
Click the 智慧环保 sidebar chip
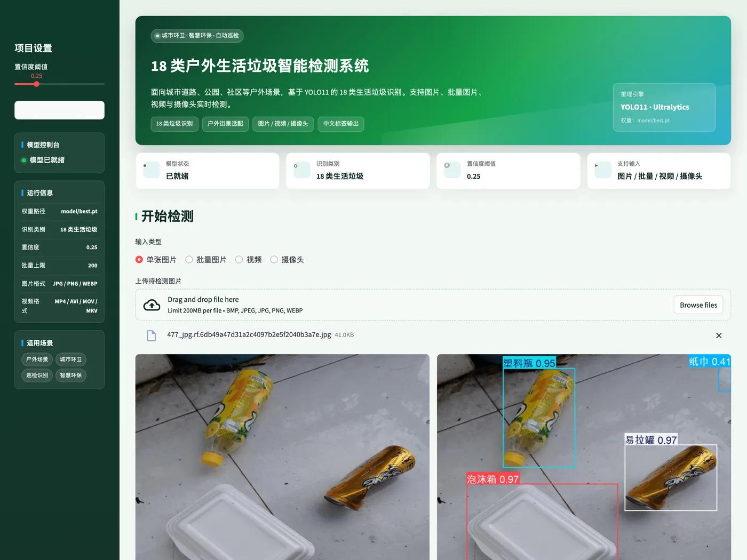click(70, 375)
